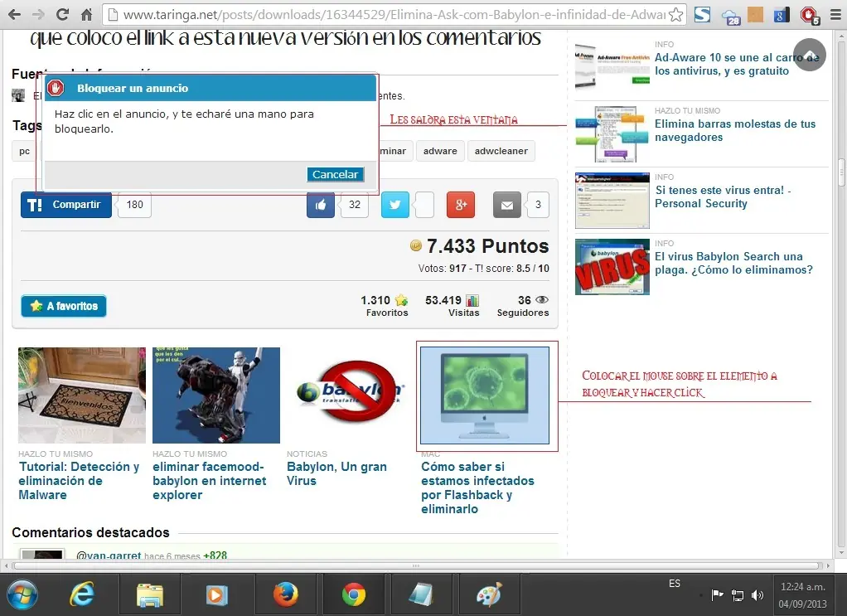The height and width of the screenshot is (616, 847).
Task: Click the 180 share counter
Action: 134,205
